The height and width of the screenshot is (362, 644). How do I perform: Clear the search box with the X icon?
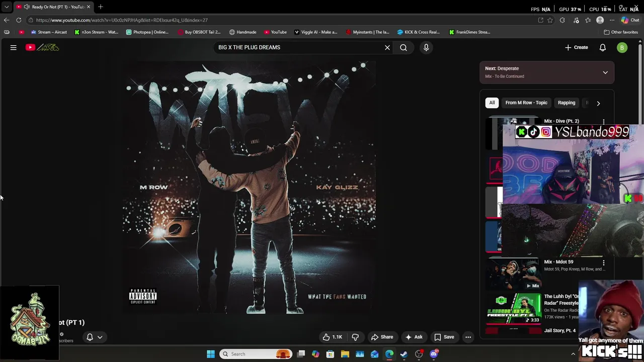[x=387, y=47]
